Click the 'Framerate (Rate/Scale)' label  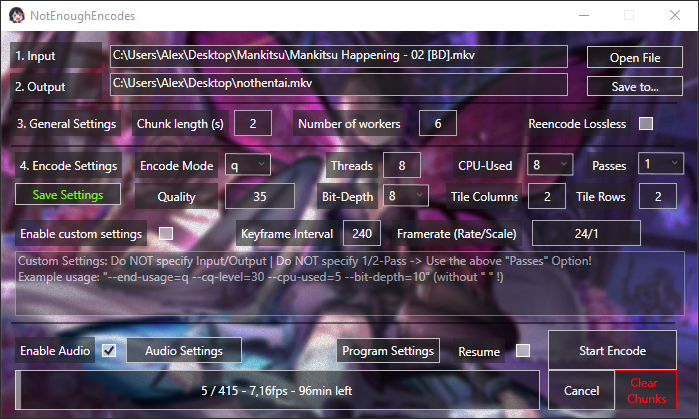click(456, 233)
